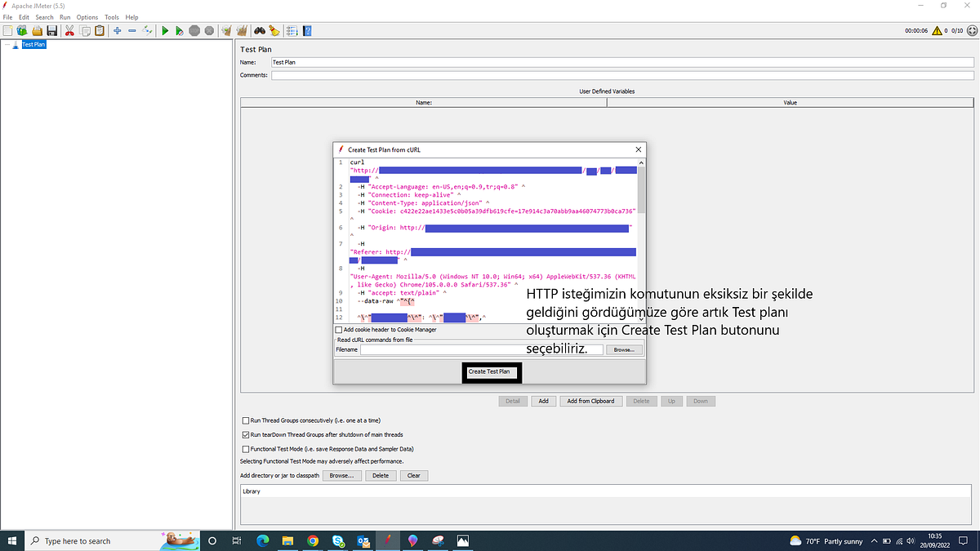Open the Options menu
Screen dimensions: 980x551
[87, 16]
